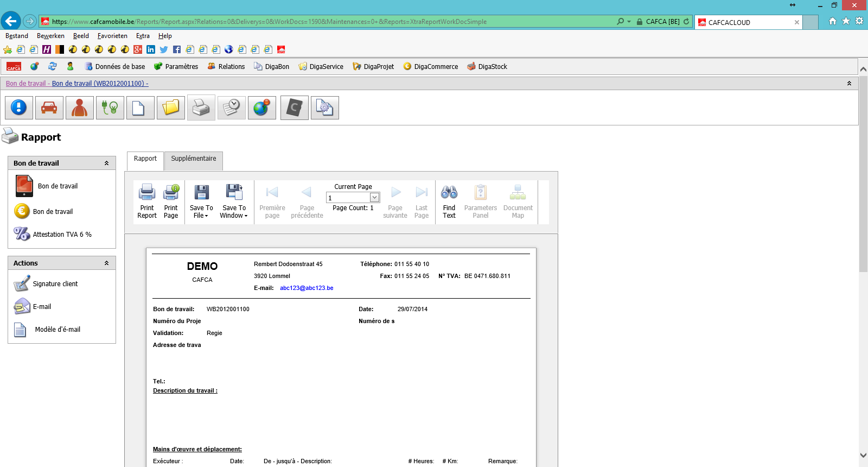Click the blank document icon

[x=141, y=108]
